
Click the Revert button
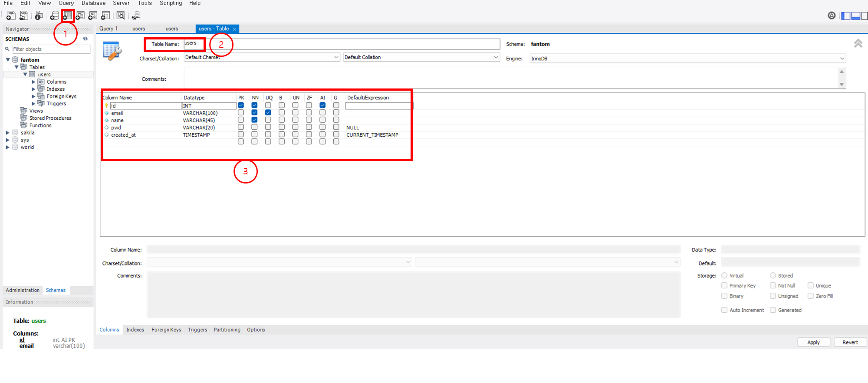[x=850, y=342]
